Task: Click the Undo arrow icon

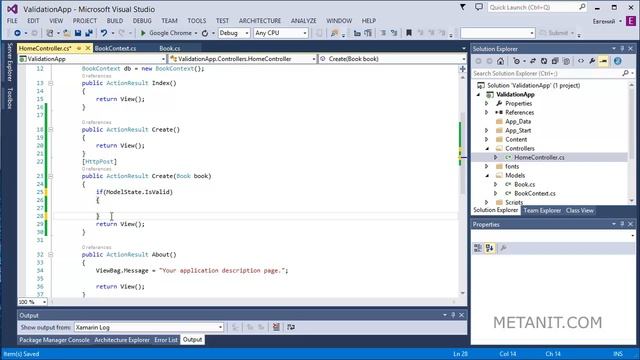Action: click(104, 33)
